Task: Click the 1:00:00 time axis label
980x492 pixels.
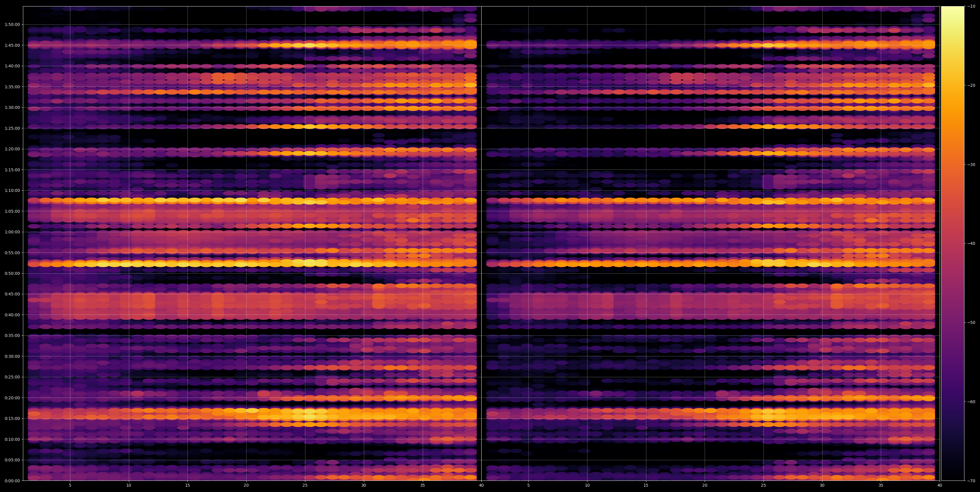Action: pos(12,232)
